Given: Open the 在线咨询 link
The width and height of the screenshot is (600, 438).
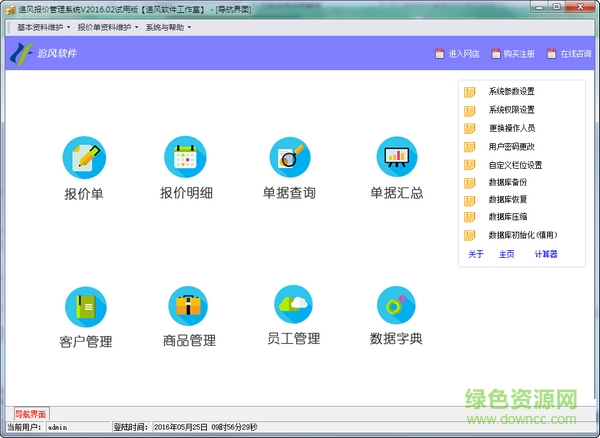Looking at the screenshot, I should [x=576, y=54].
